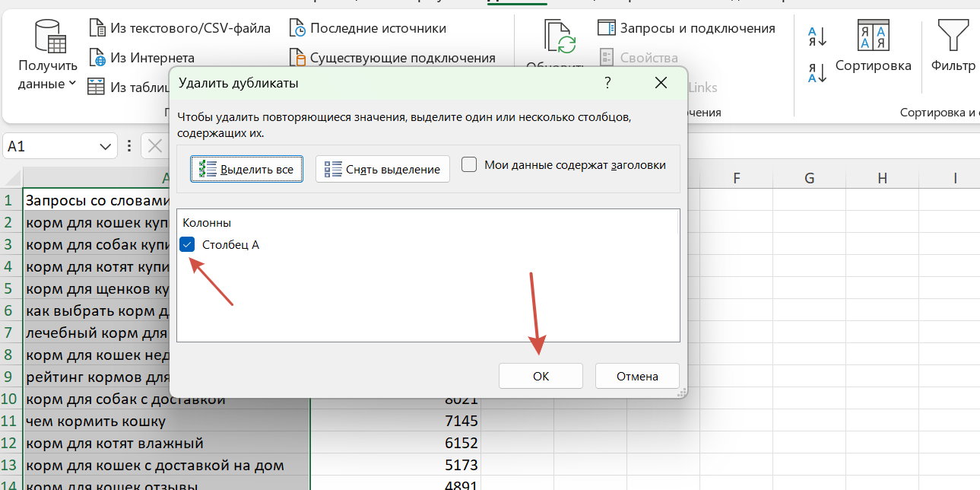The width and height of the screenshot is (980, 490).
Task: Click the cell with value 6152
Action: [x=395, y=443]
